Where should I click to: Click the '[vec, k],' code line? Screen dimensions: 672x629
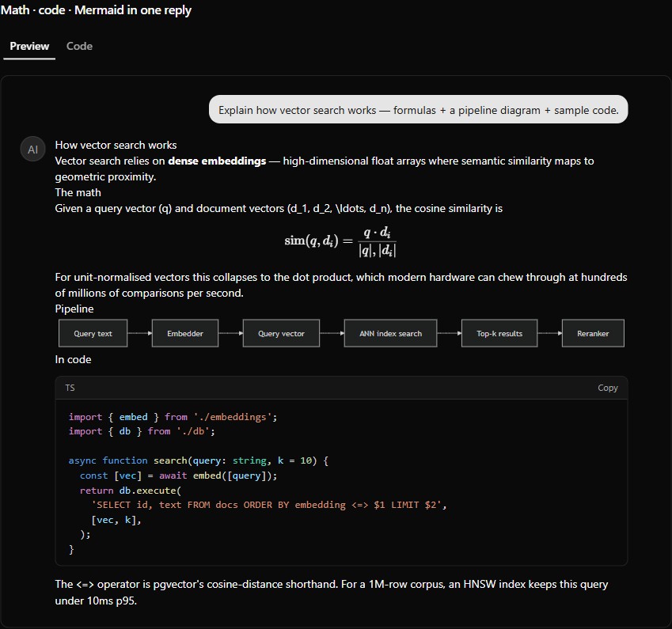[x=116, y=520]
